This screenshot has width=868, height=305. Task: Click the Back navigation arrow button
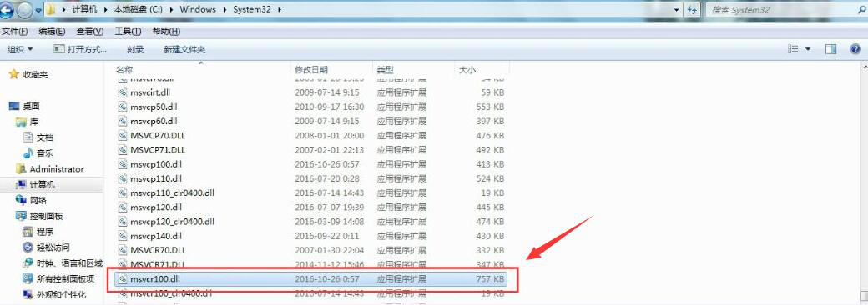click(x=7, y=10)
